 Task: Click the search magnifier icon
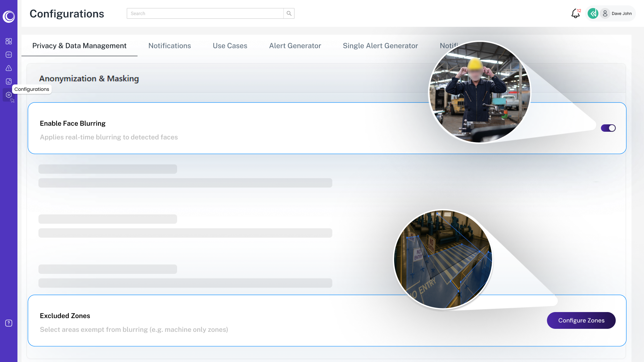[289, 13]
